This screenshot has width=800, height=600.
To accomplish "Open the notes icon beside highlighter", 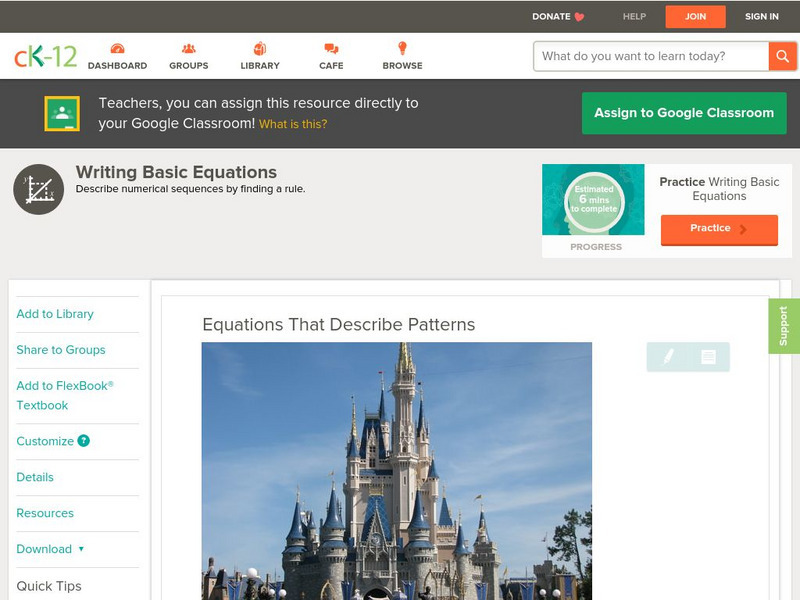I will tap(708, 357).
